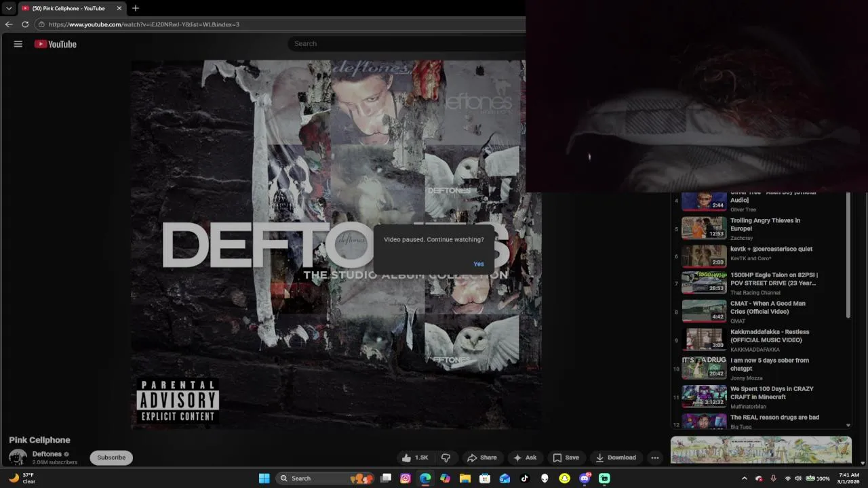This screenshot has width=868, height=488.
Task: Click the browser back arrow
Action: 9,24
